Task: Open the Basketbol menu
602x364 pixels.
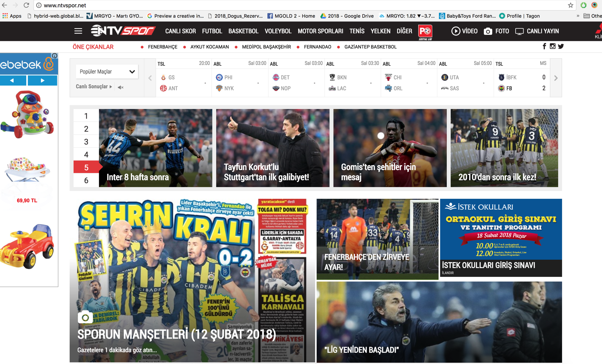Action: (243, 31)
